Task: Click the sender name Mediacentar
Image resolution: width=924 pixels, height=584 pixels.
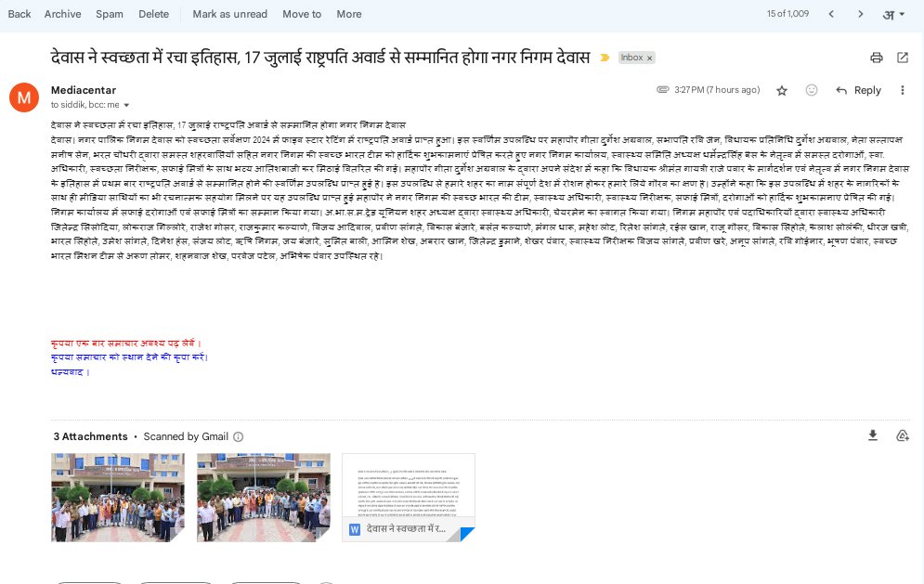Action: tap(83, 90)
